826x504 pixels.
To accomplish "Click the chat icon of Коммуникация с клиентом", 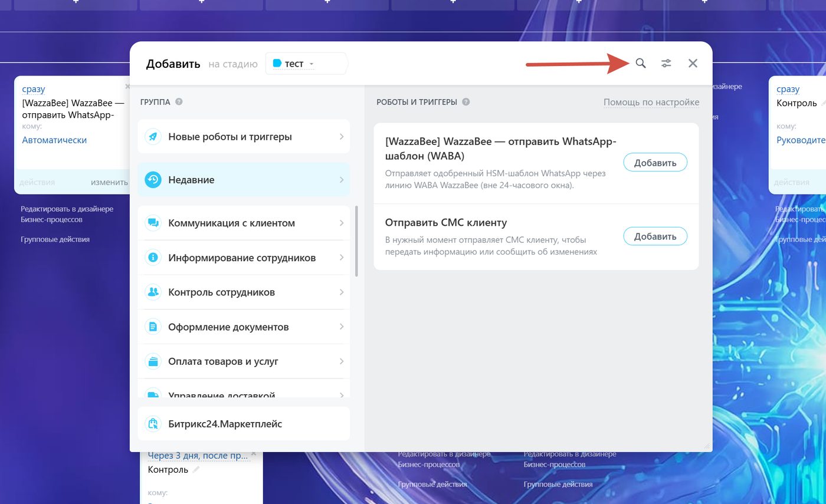I will 153,223.
